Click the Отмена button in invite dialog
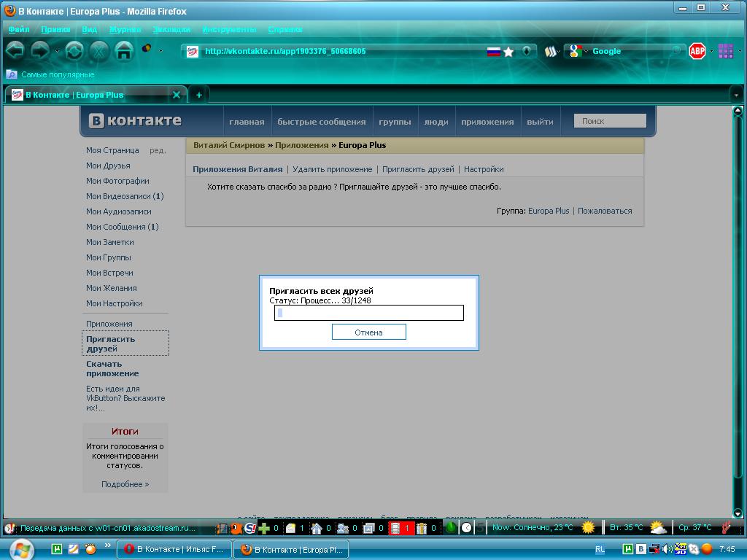 [x=368, y=332]
